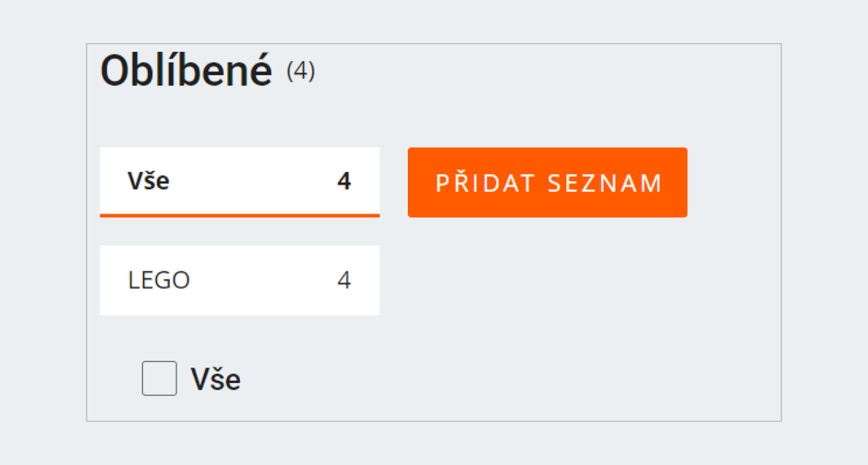
Task: Click the orange underline of Vše tab
Action: 239,216
